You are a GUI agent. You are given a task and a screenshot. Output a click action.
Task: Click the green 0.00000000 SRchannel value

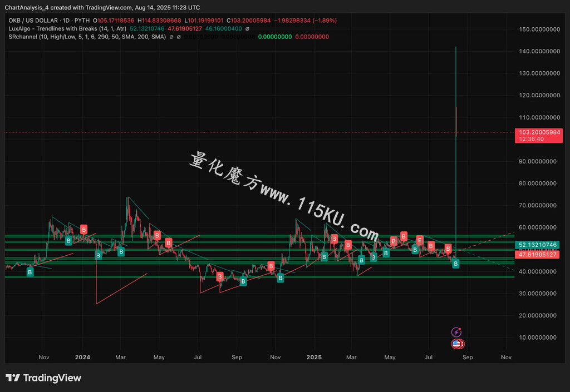click(x=275, y=37)
